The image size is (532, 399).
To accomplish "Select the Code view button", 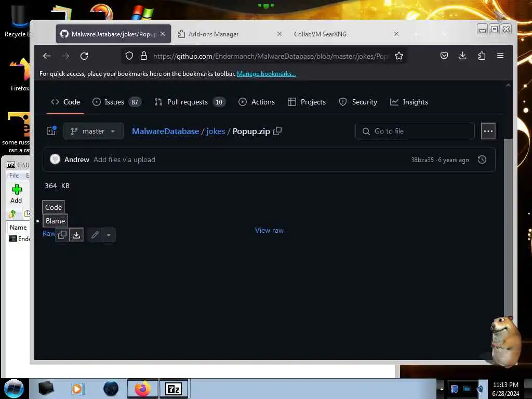I will tap(54, 207).
